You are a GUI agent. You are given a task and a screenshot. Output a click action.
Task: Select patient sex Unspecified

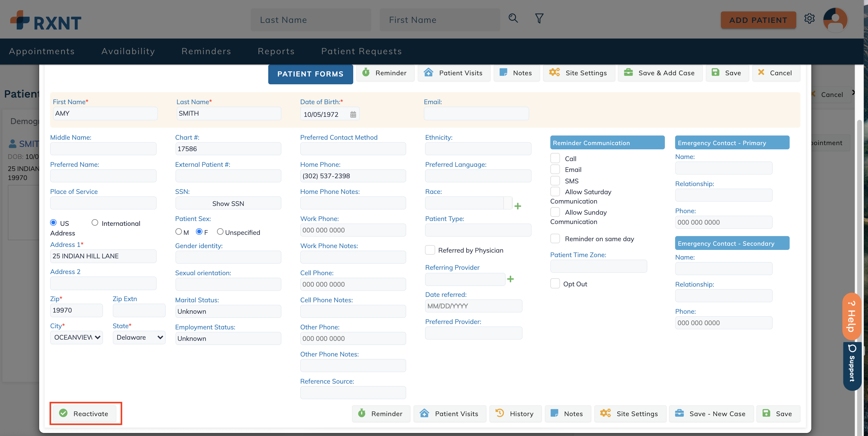[x=220, y=232]
